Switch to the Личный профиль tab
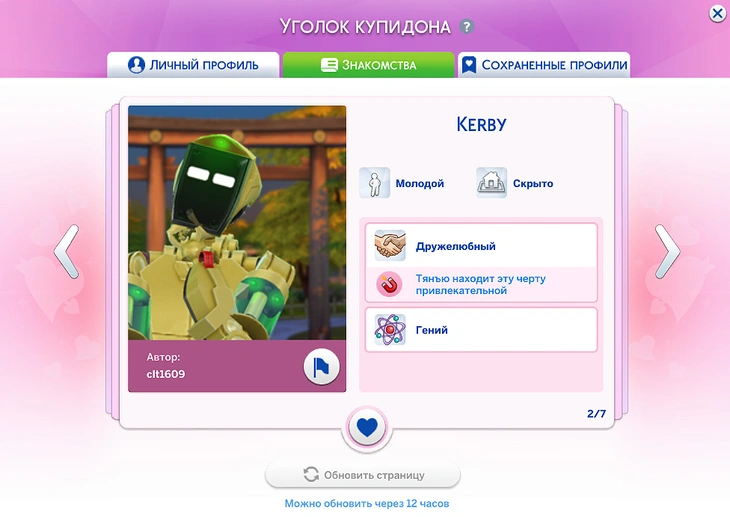730x517 pixels. point(193,65)
